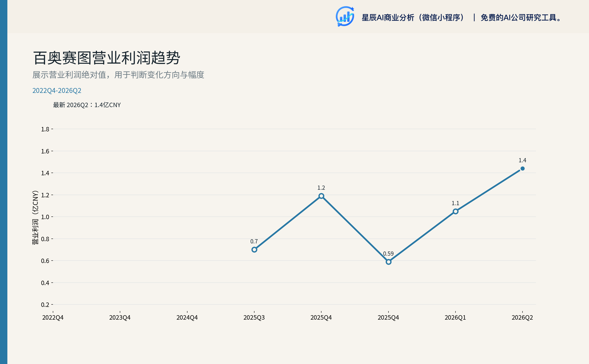Image resolution: width=589 pixels, height=364 pixels.
Task: Click the 1.4 data label above the last point
Action: (522, 160)
